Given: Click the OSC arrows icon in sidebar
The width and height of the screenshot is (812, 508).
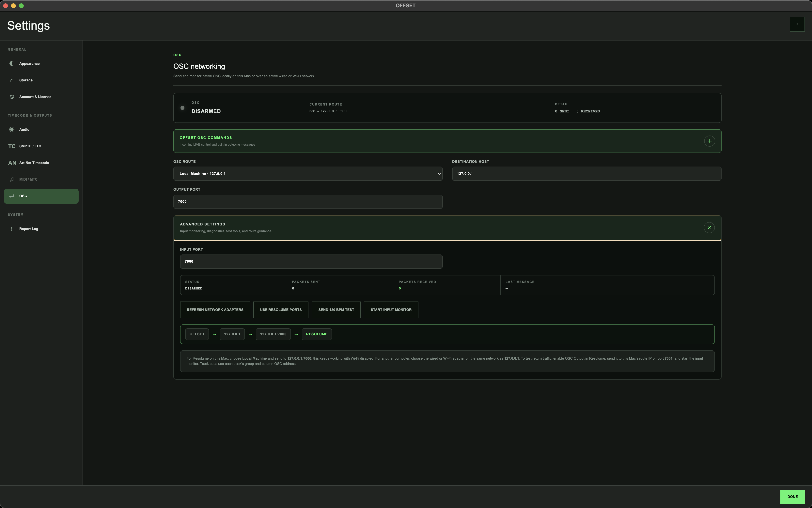Looking at the screenshot, I should click(x=12, y=196).
